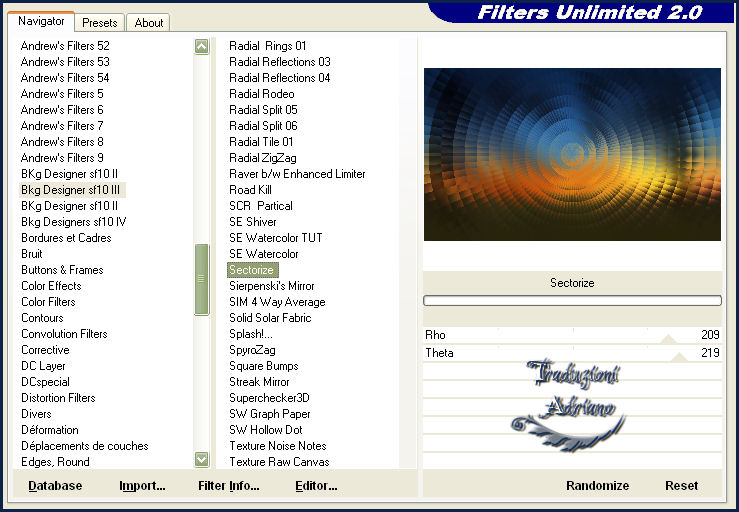Select Buttons & Frames category
Image resolution: width=739 pixels, height=512 pixels.
[62, 270]
